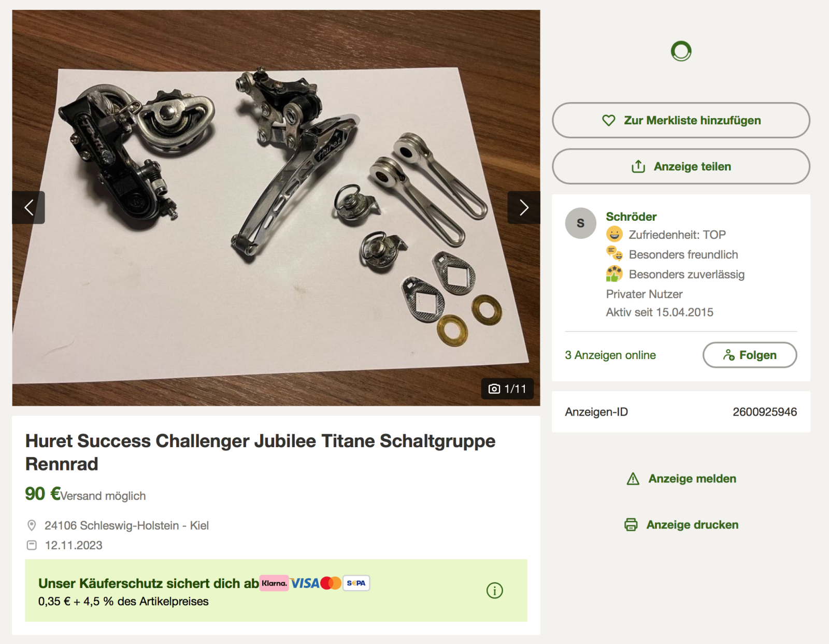The image size is (829, 644).
Task: Click the heart icon on Merkliste button
Action: coord(608,120)
